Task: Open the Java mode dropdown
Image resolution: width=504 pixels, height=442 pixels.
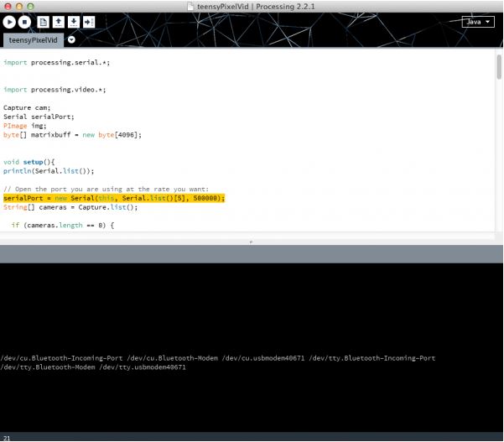Action: tap(476, 22)
